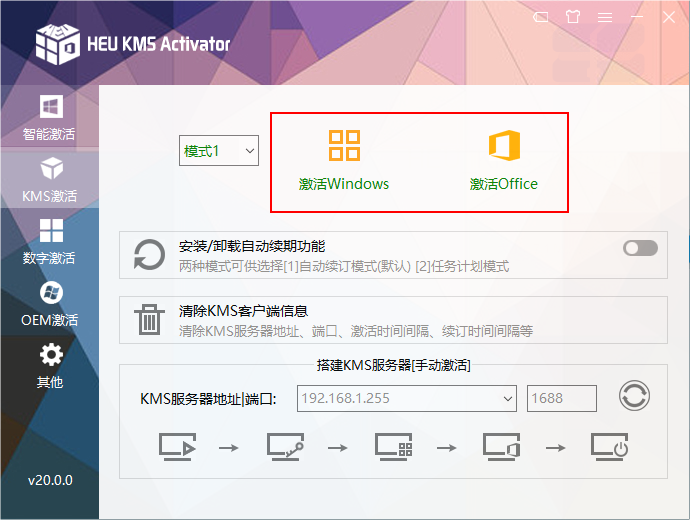This screenshot has height=520, width=690.
Task: Minimize the HEU KMS Activator window
Action: pyautogui.click(x=637, y=17)
